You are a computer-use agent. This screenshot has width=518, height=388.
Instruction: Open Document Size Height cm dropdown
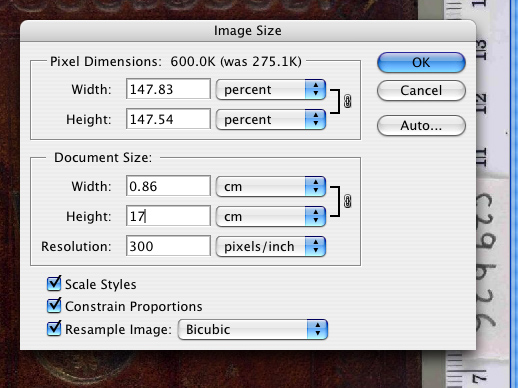click(x=271, y=216)
